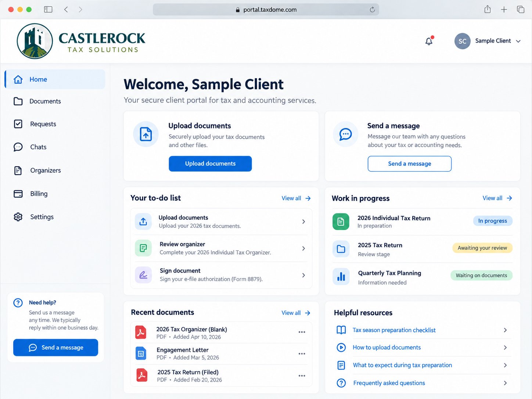The width and height of the screenshot is (532, 399).
Task: View all recent documents
Action: [296, 313]
